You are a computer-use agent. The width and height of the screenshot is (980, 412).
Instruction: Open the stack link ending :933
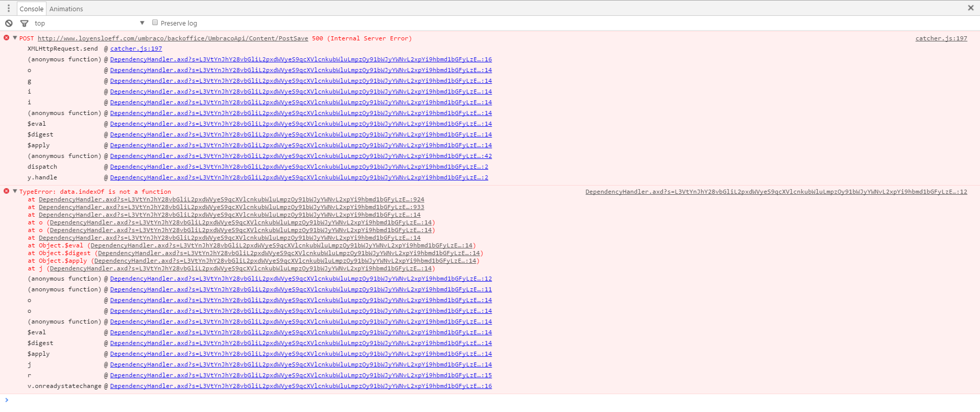231,207
